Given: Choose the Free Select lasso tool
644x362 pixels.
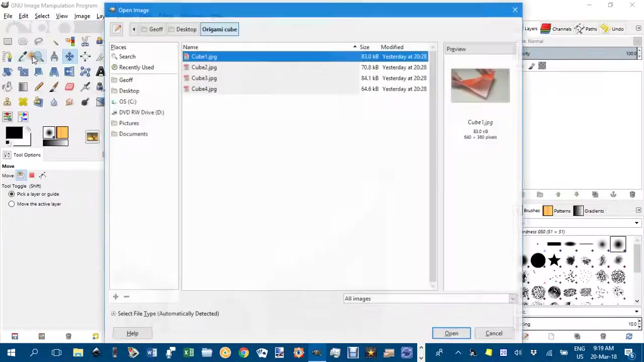Looking at the screenshot, I should 39,42.
